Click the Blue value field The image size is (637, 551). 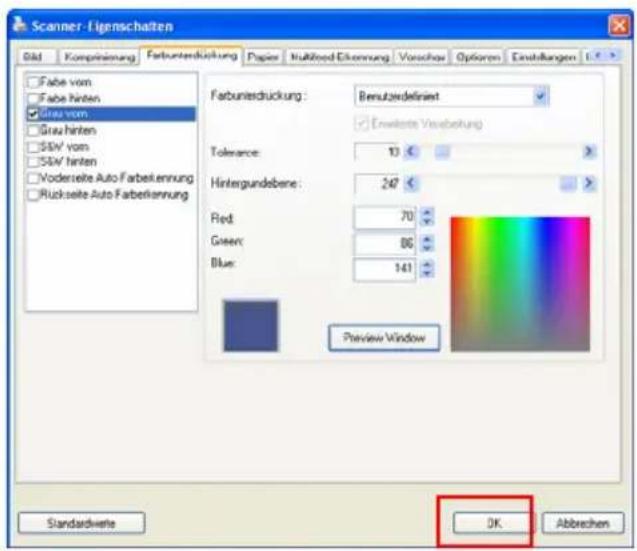point(385,269)
